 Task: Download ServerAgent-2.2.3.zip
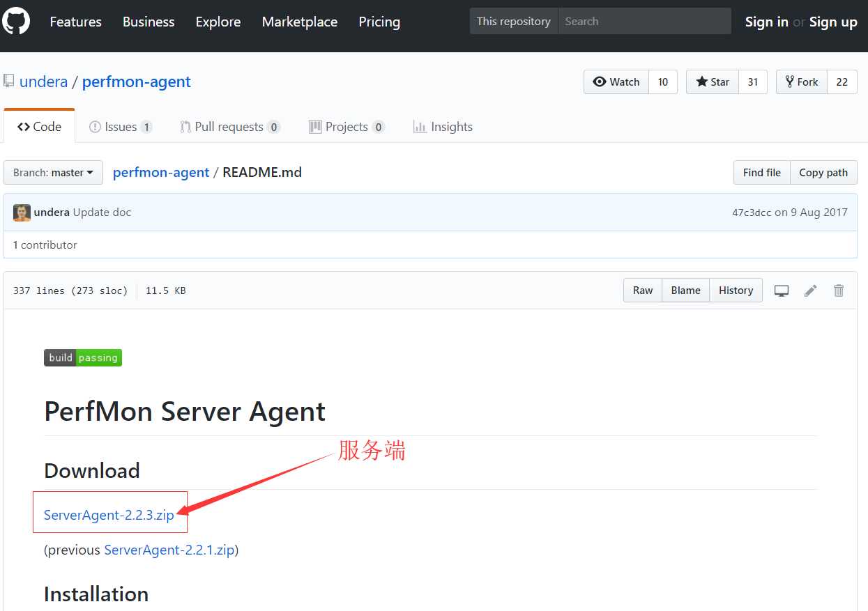[109, 516]
